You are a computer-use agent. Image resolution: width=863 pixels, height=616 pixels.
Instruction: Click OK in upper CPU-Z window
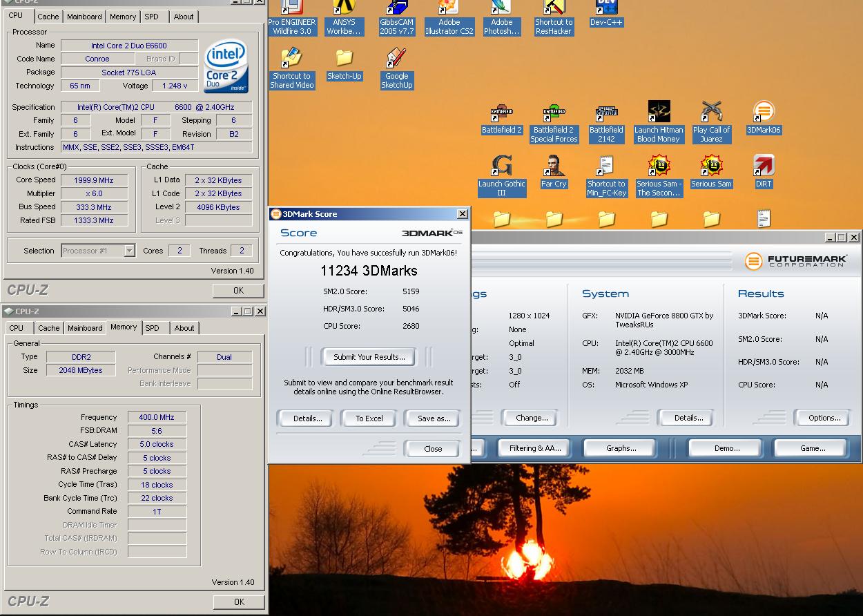pyautogui.click(x=238, y=290)
